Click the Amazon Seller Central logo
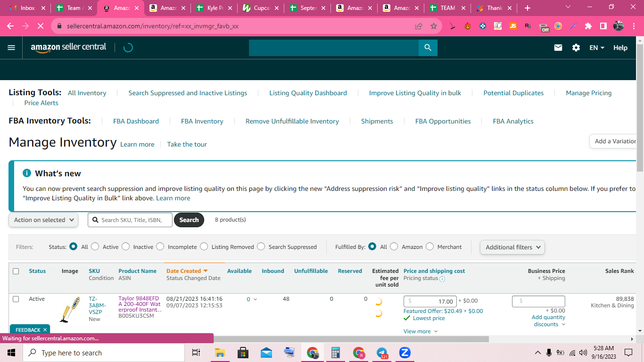644x362 pixels. click(68, 48)
